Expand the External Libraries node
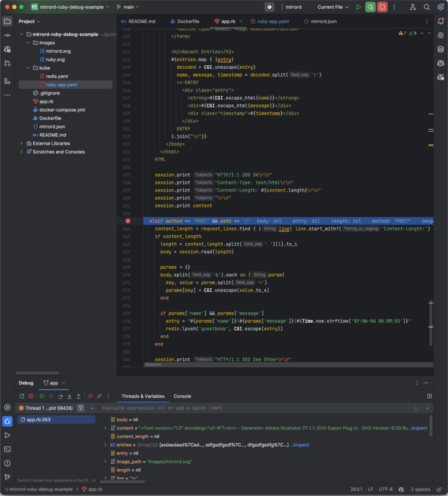 pos(22,143)
